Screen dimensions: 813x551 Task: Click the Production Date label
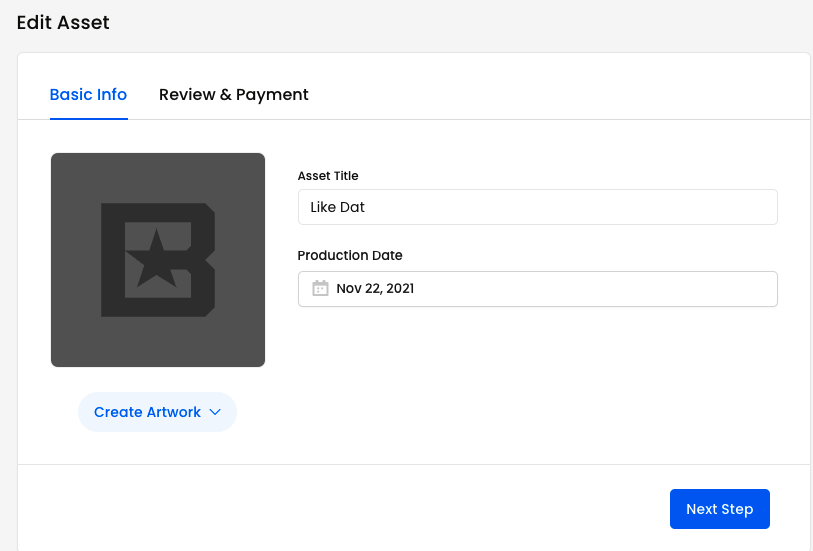click(x=350, y=256)
